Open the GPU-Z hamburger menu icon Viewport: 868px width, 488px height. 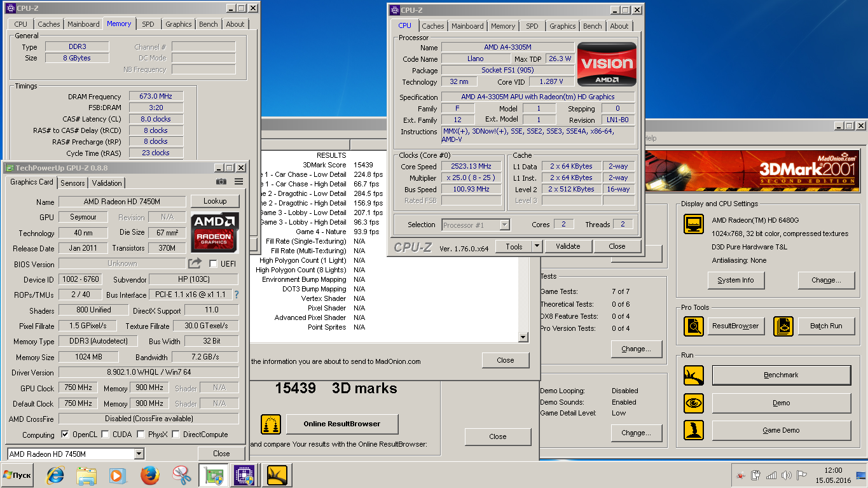point(238,182)
